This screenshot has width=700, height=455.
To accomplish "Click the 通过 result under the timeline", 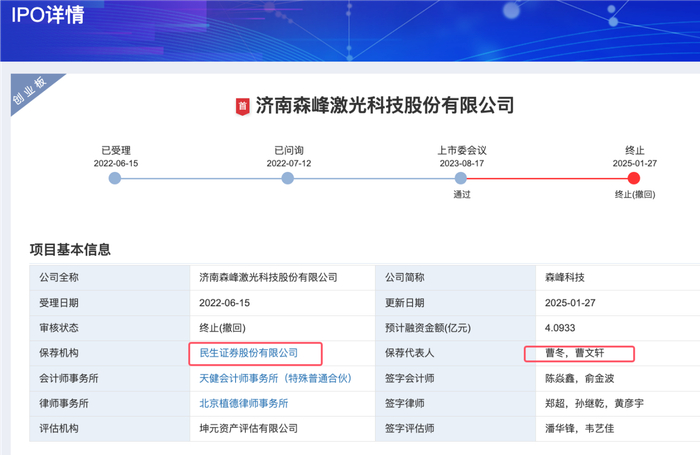I will coord(462,194).
